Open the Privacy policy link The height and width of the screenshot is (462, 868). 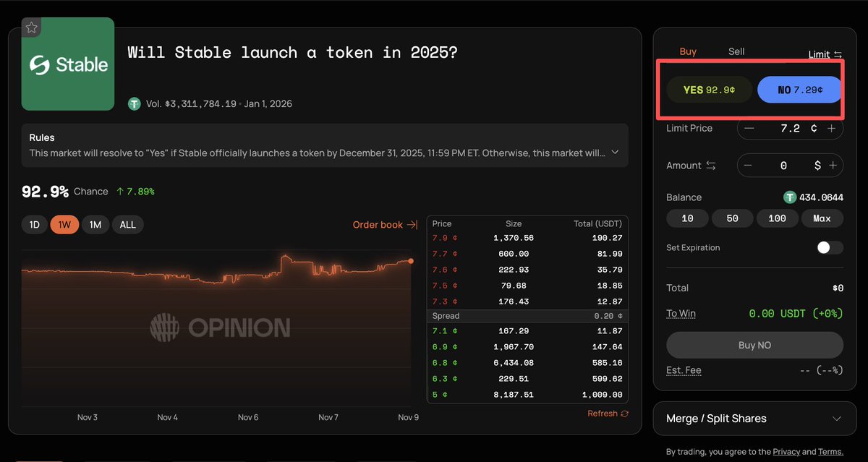point(786,451)
